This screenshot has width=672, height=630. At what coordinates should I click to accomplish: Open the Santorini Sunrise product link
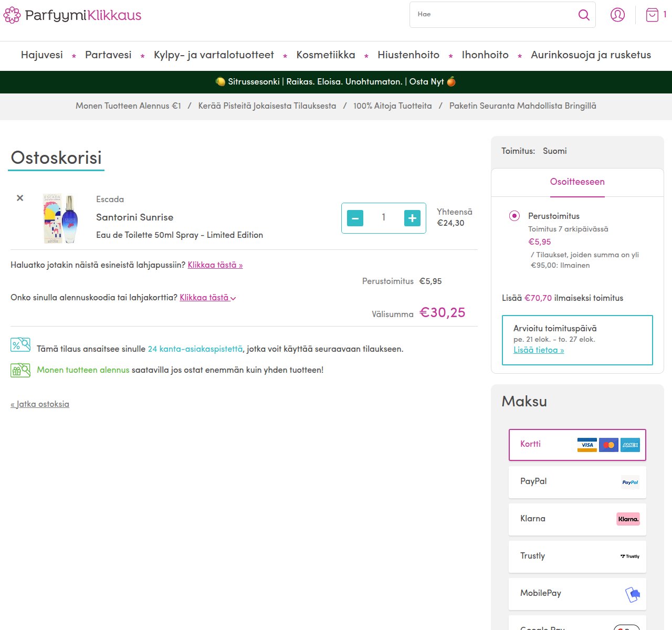[x=134, y=217]
